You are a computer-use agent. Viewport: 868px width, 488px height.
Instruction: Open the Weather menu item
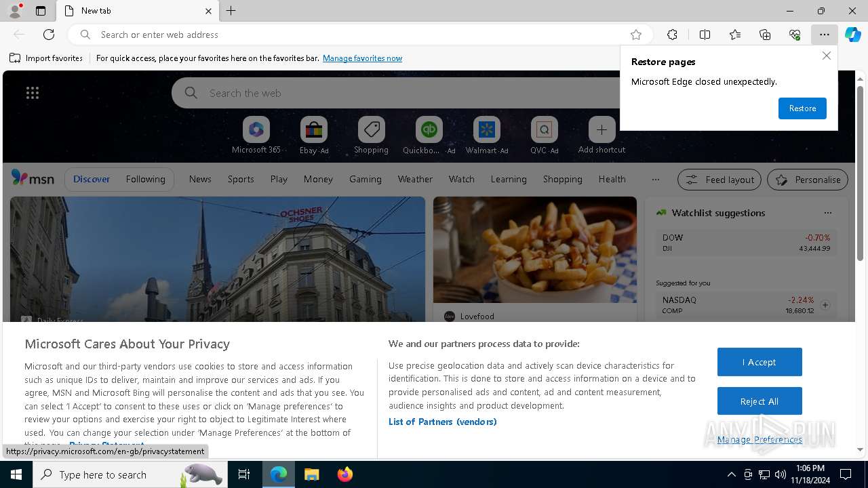415,179
